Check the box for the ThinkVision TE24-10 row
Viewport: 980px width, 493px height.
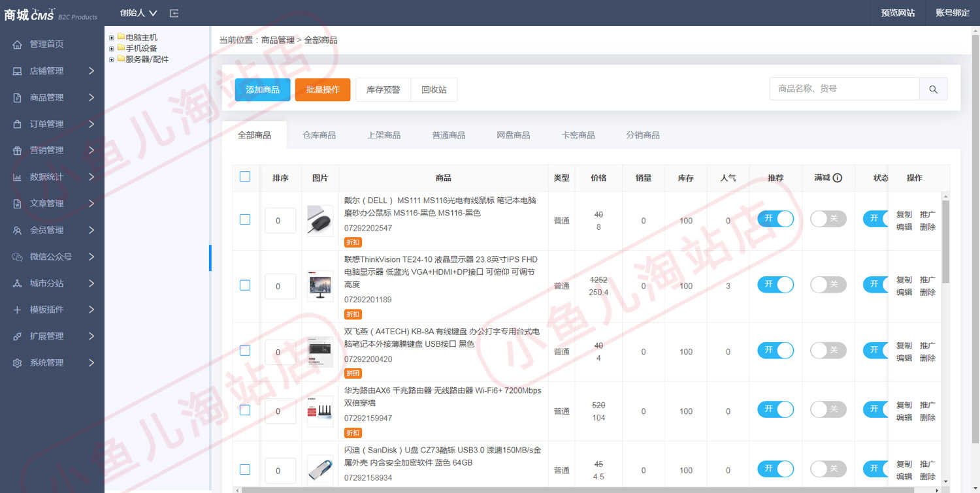(x=245, y=285)
